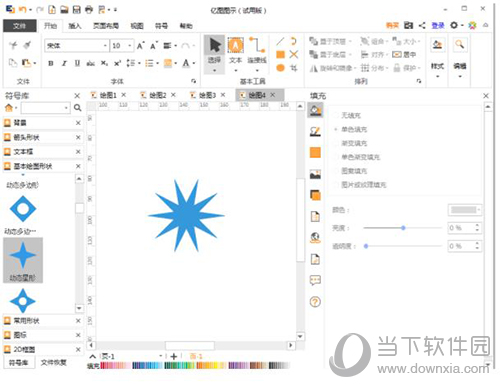The height and width of the screenshot is (387, 500).
Task: Switch to the 视图 ribbon tab
Action: [137, 26]
